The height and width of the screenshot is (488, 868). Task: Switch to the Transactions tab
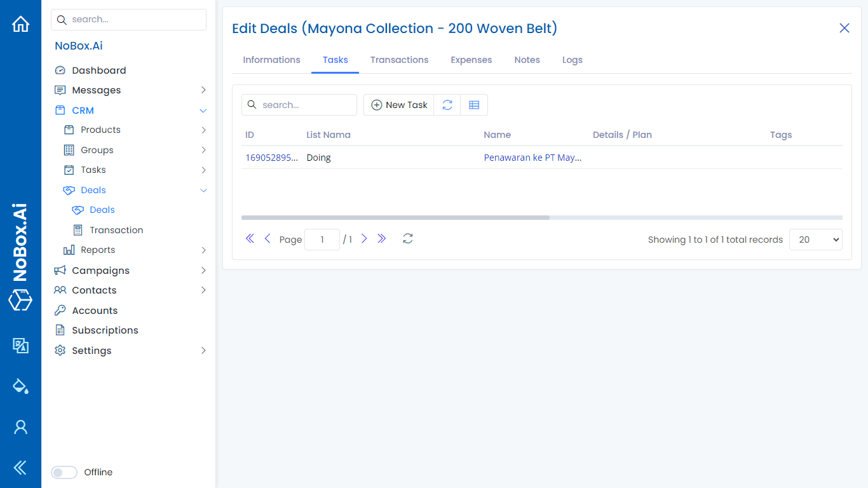pos(399,60)
